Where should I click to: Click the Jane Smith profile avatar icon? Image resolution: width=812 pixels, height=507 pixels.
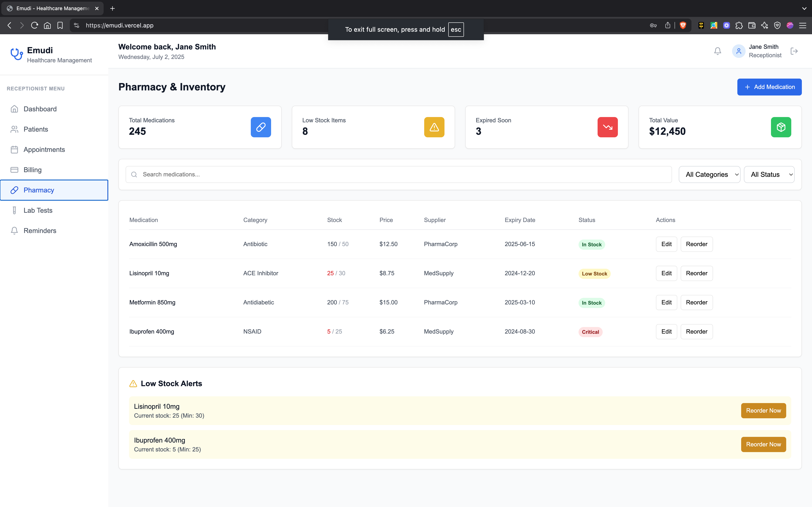point(738,51)
